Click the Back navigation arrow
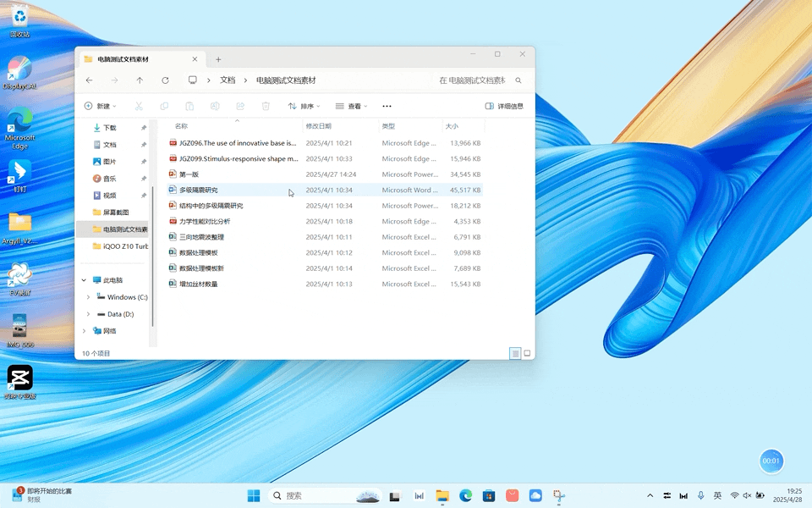 (x=89, y=80)
